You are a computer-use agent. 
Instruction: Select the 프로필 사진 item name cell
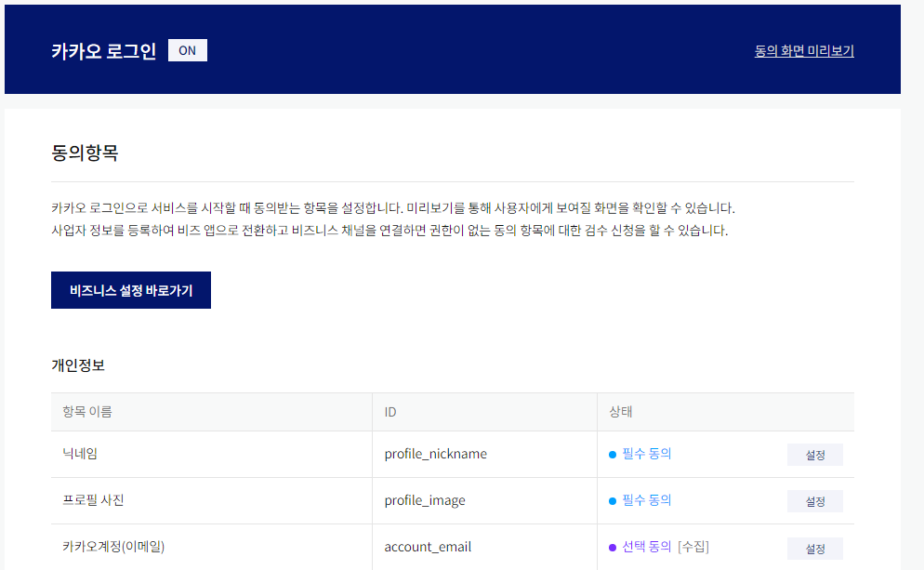tap(212, 500)
